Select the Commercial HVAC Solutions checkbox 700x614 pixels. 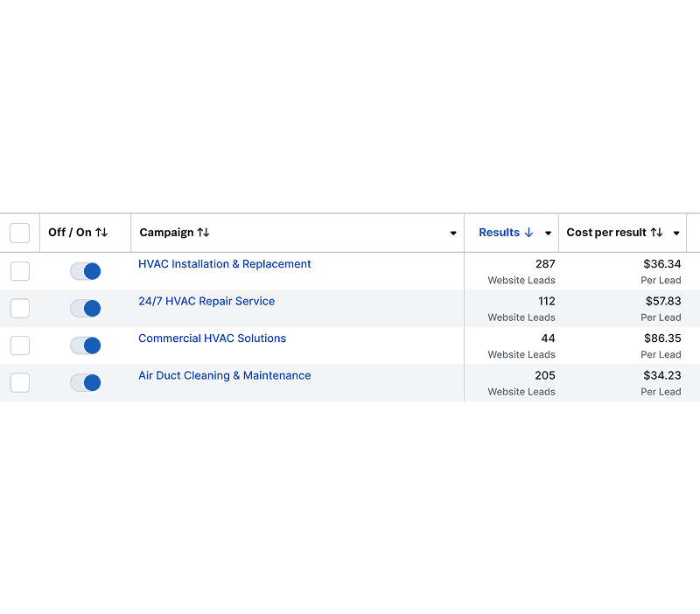(x=20, y=345)
